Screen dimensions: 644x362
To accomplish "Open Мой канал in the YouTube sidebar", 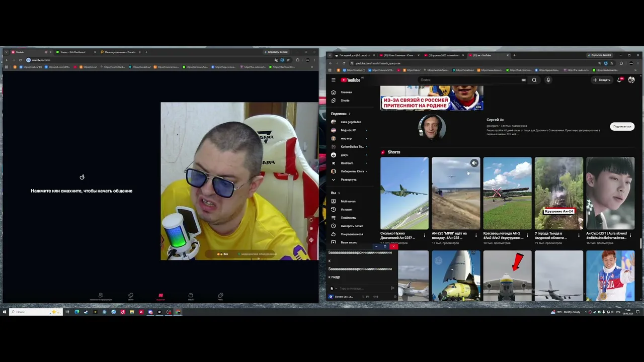I will [348, 201].
